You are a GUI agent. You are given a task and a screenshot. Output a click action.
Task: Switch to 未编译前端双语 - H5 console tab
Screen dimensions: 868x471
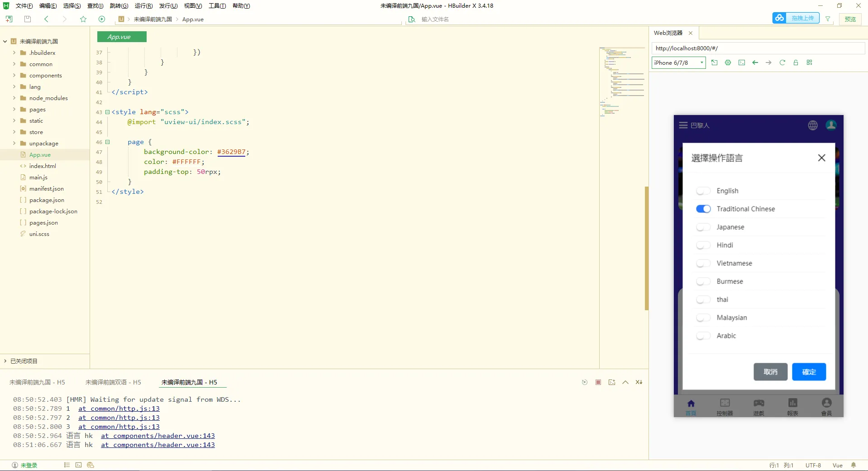(x=113, y=382)
